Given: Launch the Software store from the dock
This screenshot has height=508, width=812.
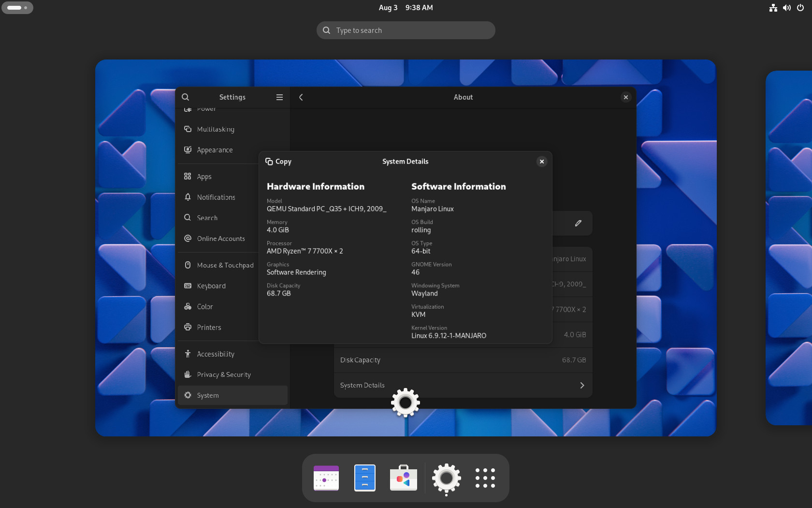Looking at the screenshot, I should [404, 478].
